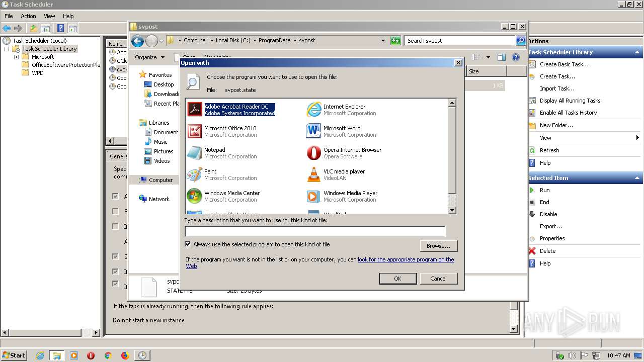Collapse Task Scheduler Library actions section
644x362 pixels.
coord(637,52)
